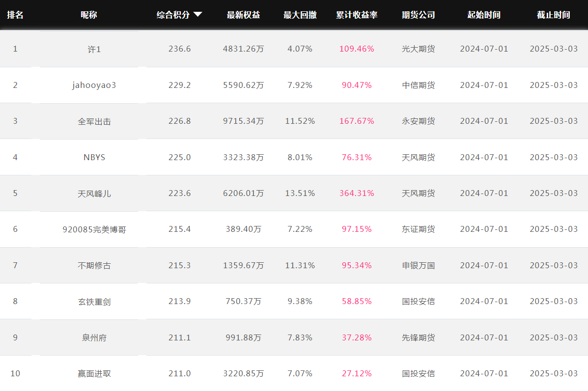
Task: Click the 排名 column header
Action: (x=15, y=15)
